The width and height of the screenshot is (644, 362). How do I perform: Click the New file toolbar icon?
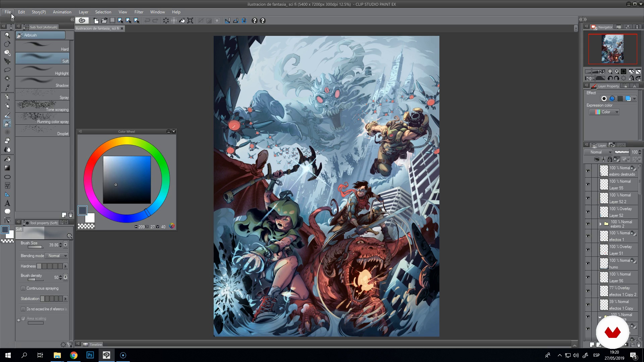pos(96,20)
